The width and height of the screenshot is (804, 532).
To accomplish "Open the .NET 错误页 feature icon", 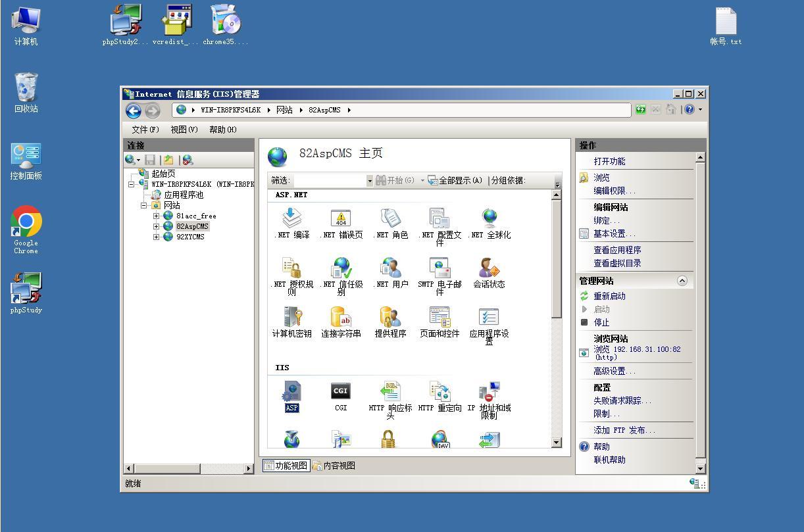I will point(341,224).
